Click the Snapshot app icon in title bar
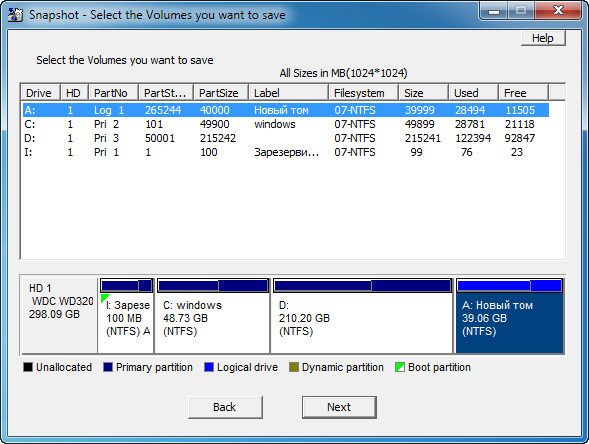Viewport: 589px width, 444px height. [15, 15]
